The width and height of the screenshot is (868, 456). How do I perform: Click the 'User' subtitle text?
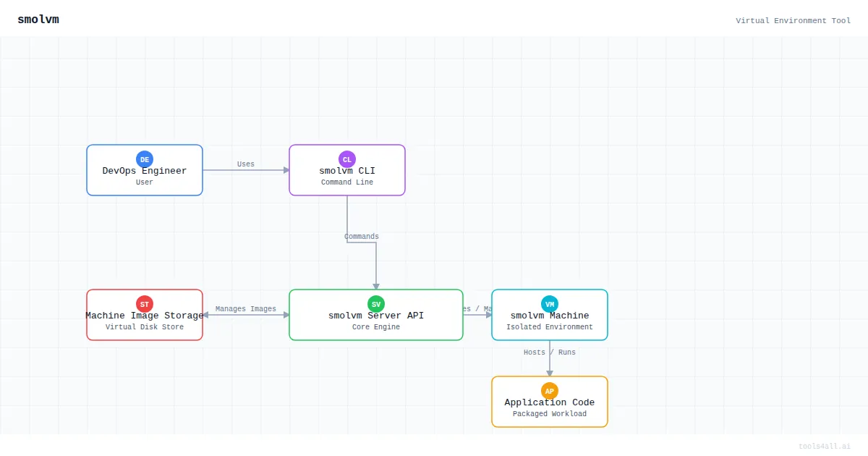[145, 182]
